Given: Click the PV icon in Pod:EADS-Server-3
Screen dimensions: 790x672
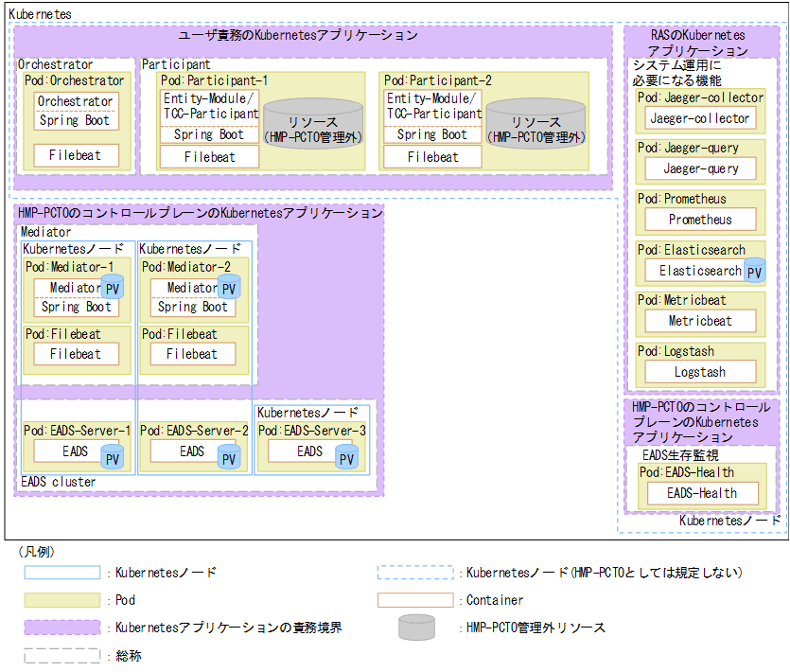Looking at the screenshot, I should click(346, 455).
